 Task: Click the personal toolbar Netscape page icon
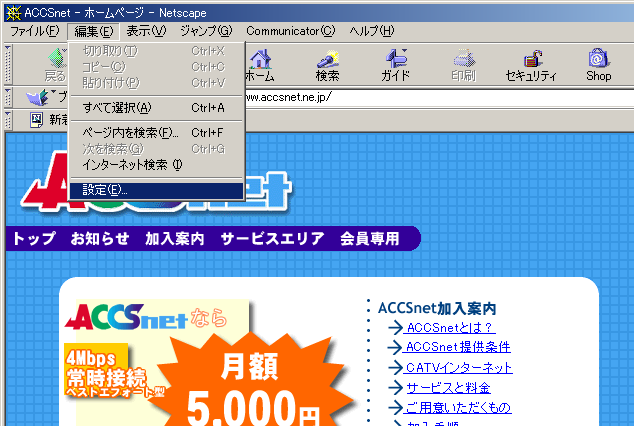pos(37,120)
